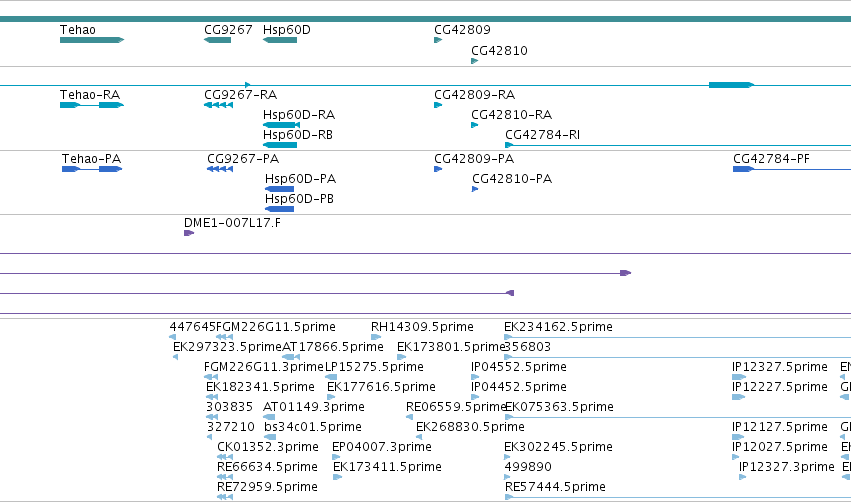
Task: Open the Hsp60D gene feature label
Action: pyautogui.click(x=287, y=30)
